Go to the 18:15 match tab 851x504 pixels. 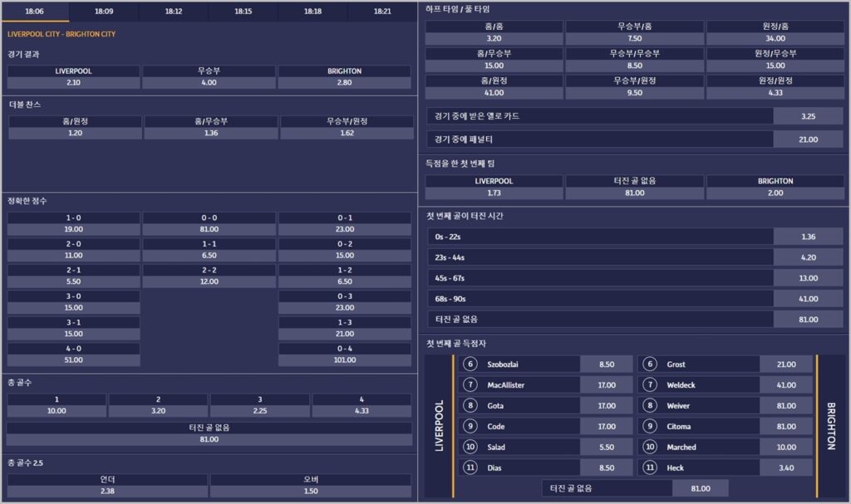click(243, 12)
